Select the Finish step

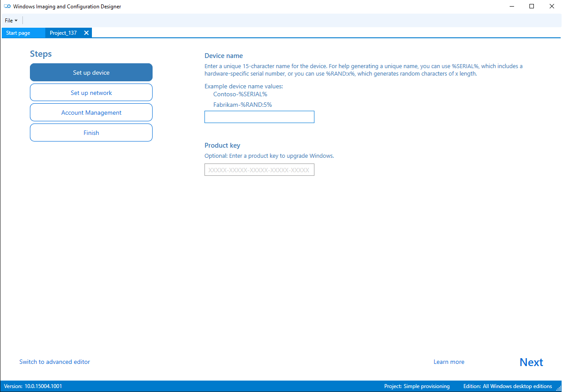coord(91,132)
